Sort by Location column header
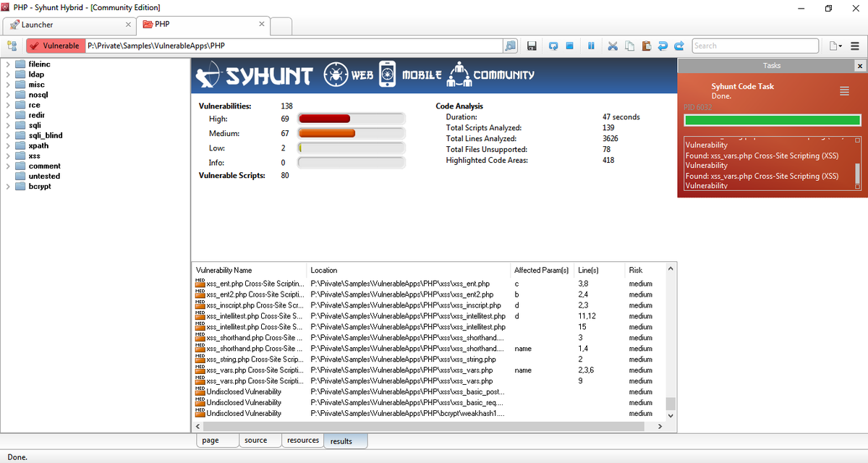Image resolution: width=868 pixels, height=463 pixels. pyautogui.click(x=409, y=270)
